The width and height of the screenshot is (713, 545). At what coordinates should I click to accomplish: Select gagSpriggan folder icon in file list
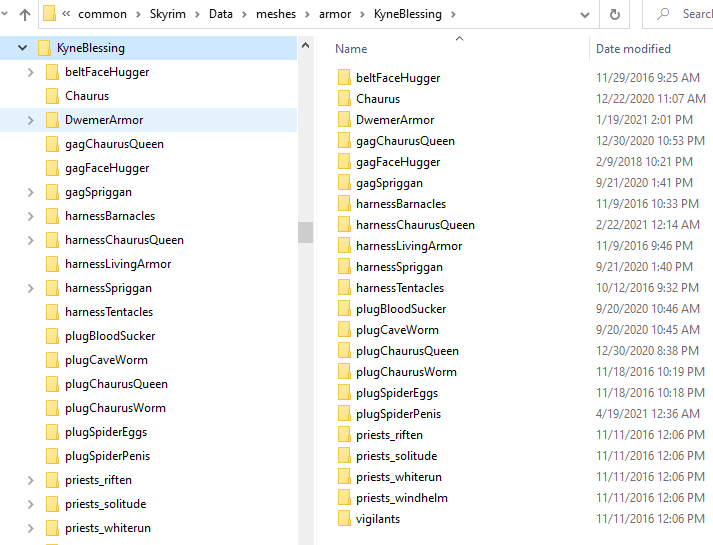[x=344, y=183]
